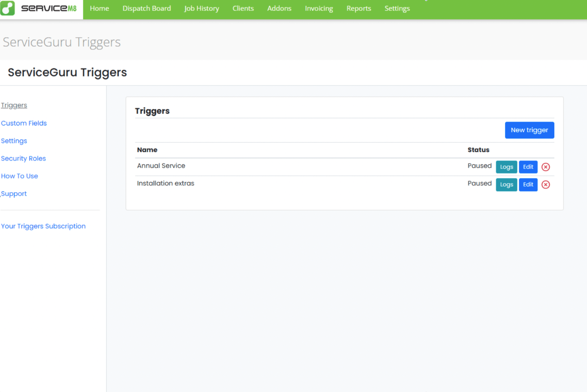Click the ServiceM8 logo icon

pos(8,8)
